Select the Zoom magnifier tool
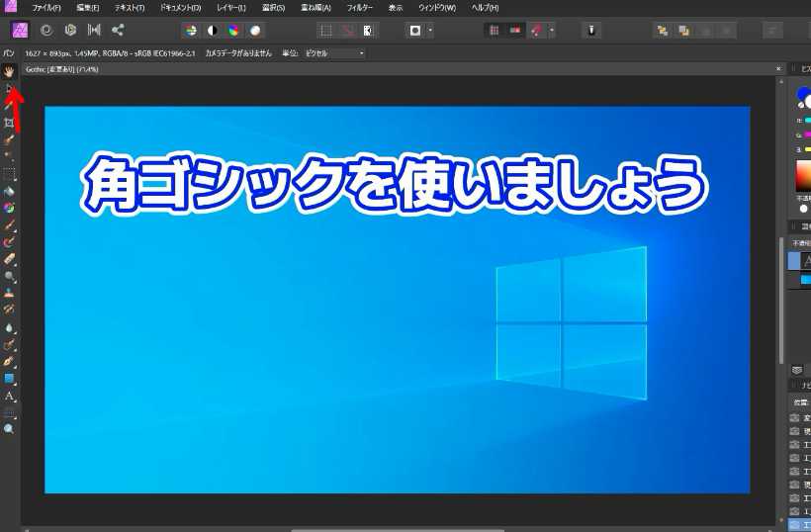811x532 pixels. click(9, 429)
